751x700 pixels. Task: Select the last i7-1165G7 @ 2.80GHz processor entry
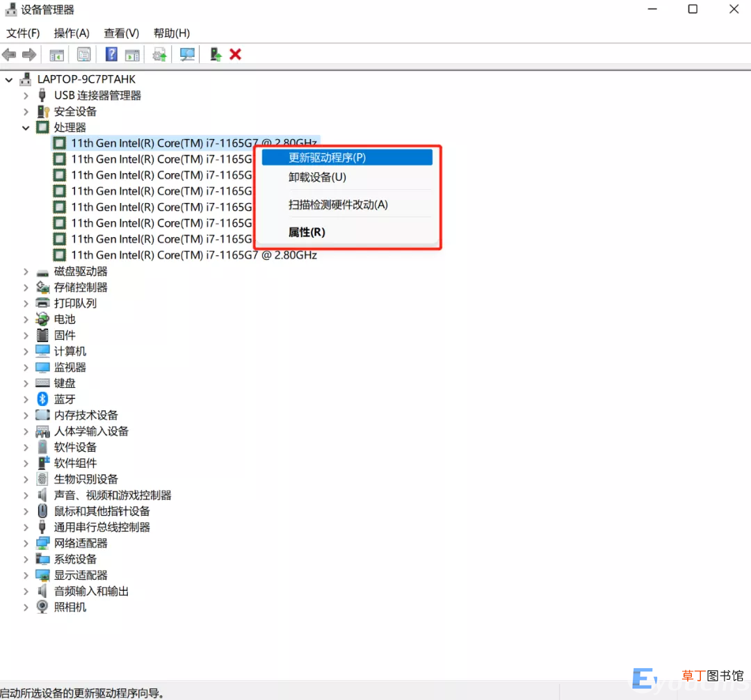pos(193,255)
